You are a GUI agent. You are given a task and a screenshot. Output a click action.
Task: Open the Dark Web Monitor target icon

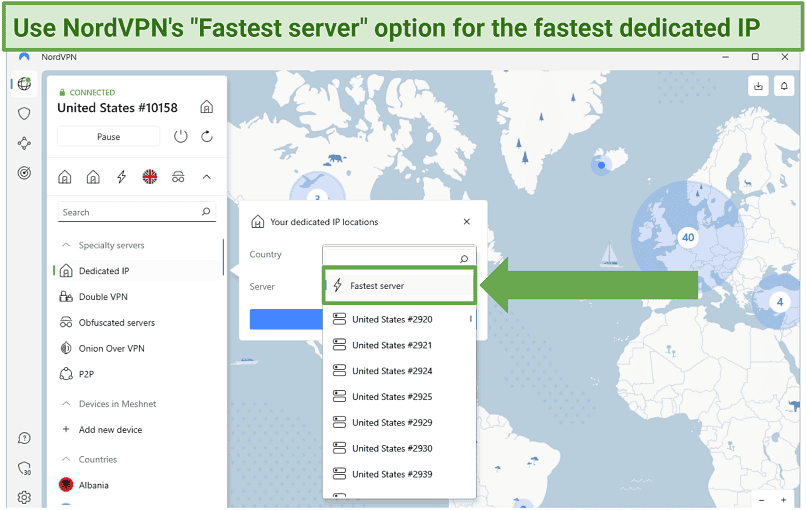pyautogui.click(x=24, y=173)
